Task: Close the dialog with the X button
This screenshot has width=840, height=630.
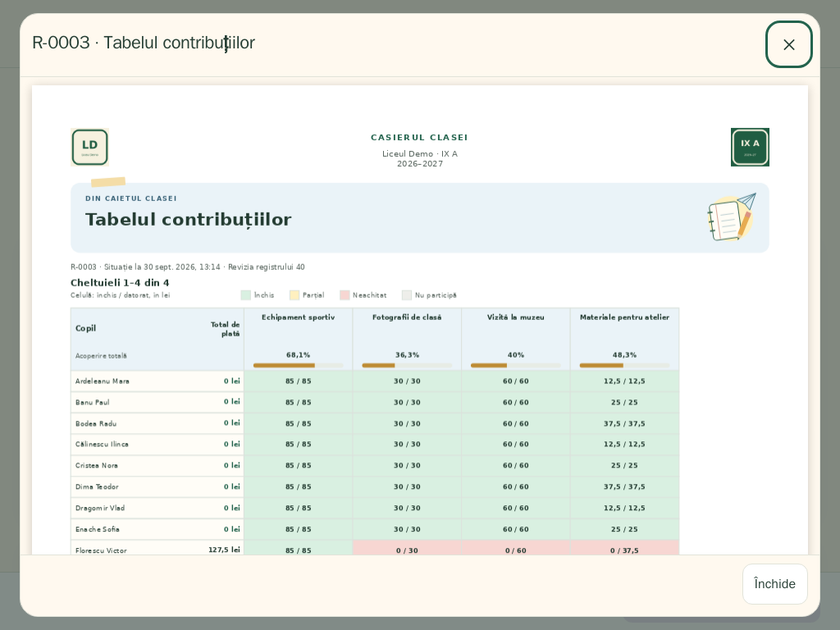Action: pyautogui.click(x=788, y=44)
